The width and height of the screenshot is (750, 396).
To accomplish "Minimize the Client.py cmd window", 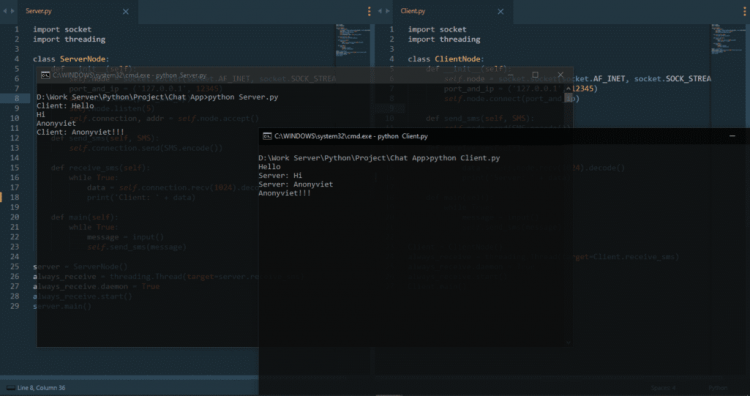I will (732, 136).
